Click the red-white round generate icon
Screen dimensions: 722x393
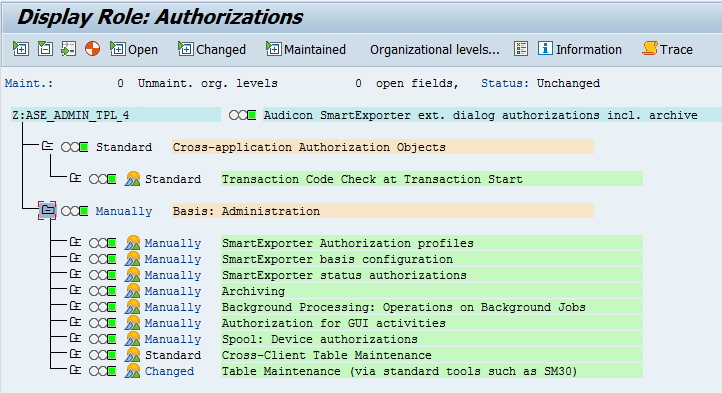[93, 49]
